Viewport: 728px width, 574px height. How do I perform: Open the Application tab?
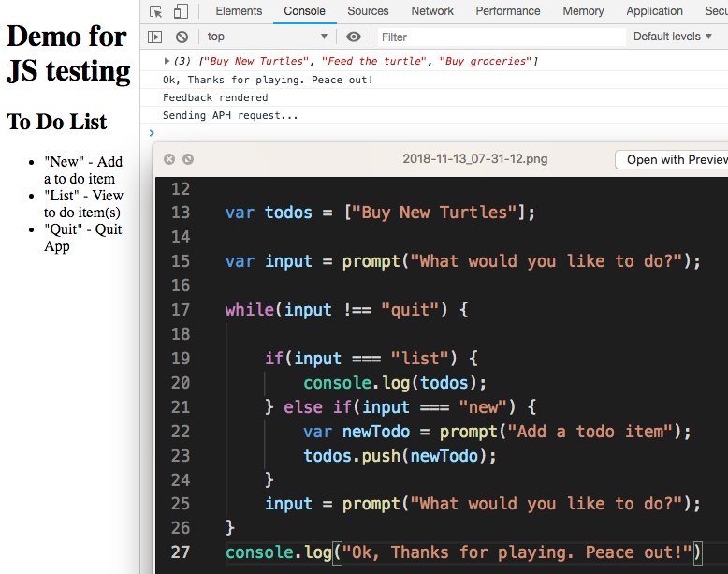654,11
